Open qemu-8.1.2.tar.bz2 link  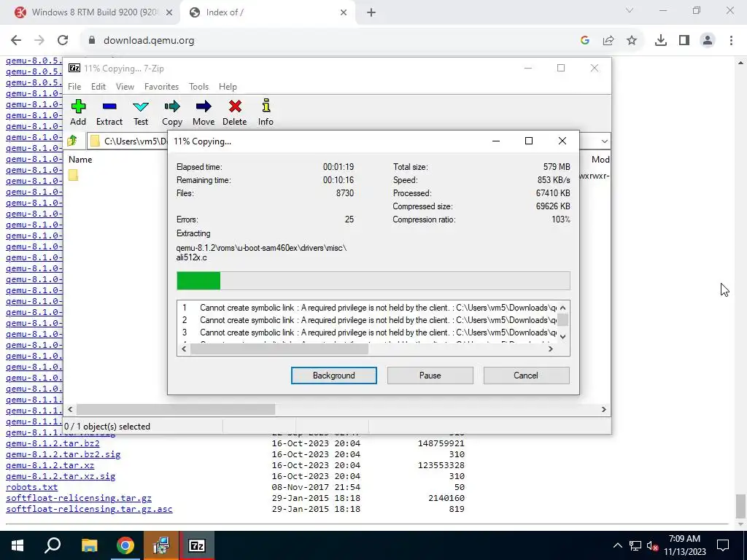coord(53,443)
